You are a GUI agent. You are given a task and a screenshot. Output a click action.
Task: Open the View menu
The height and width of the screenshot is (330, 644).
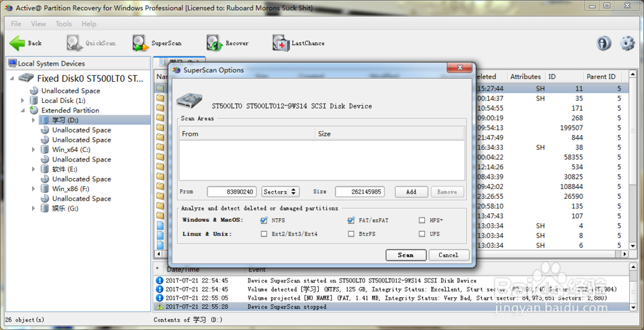click(x=39, y=24)
